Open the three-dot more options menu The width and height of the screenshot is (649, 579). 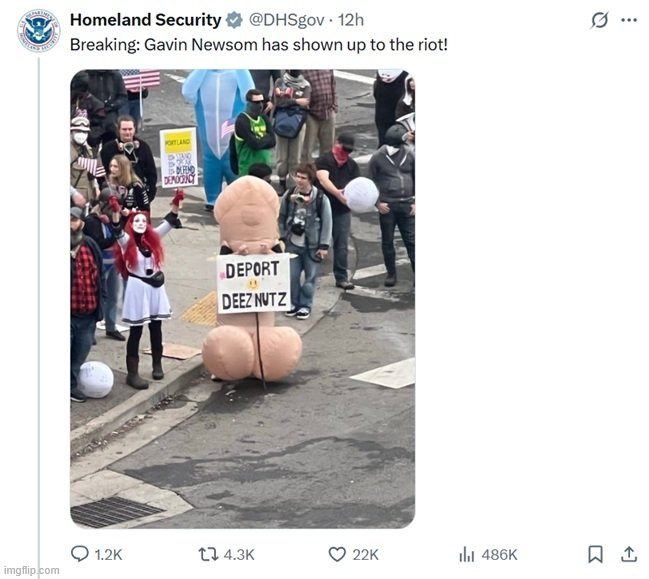629,20
